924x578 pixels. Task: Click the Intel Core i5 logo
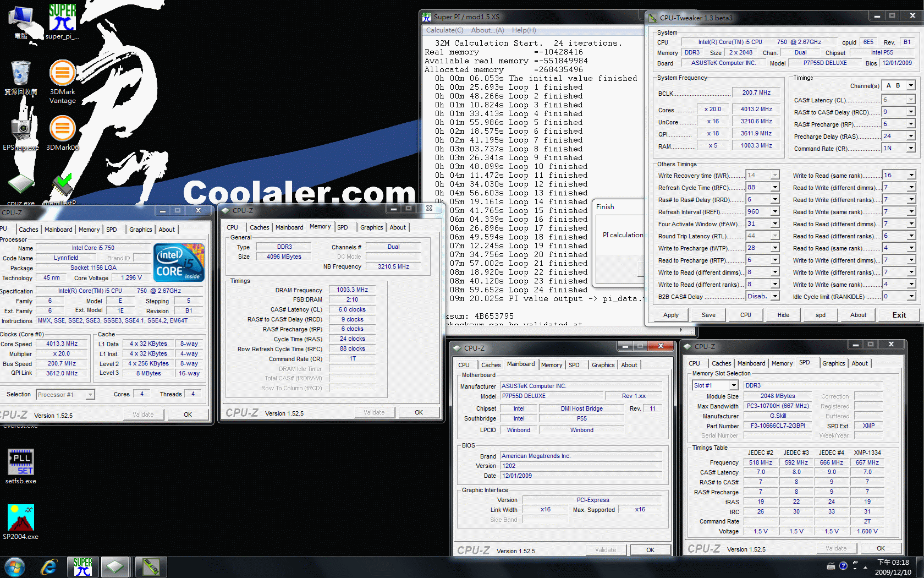point(179,263)
